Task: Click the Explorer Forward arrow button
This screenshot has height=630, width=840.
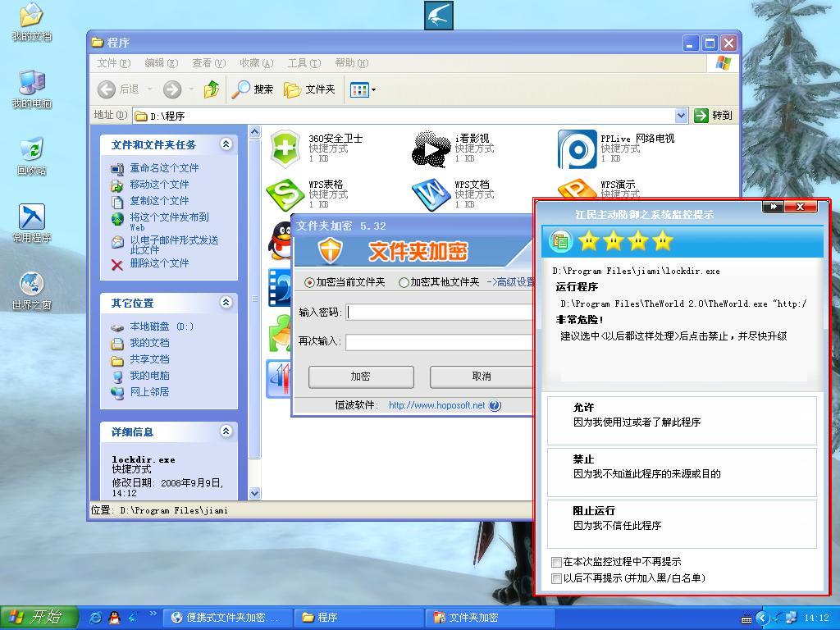Action: tap(172, 89)
